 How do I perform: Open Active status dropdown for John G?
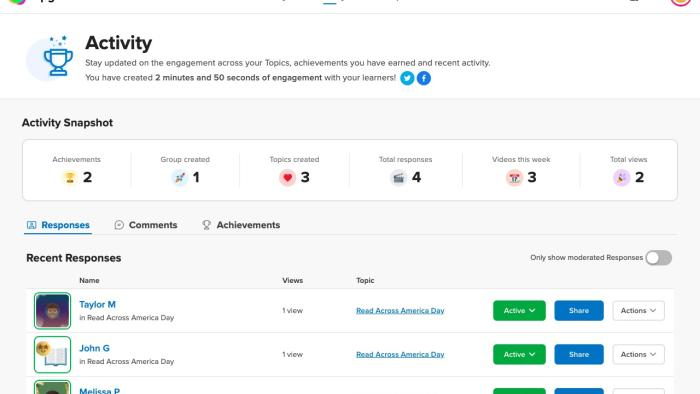click(x=519, y=354)
